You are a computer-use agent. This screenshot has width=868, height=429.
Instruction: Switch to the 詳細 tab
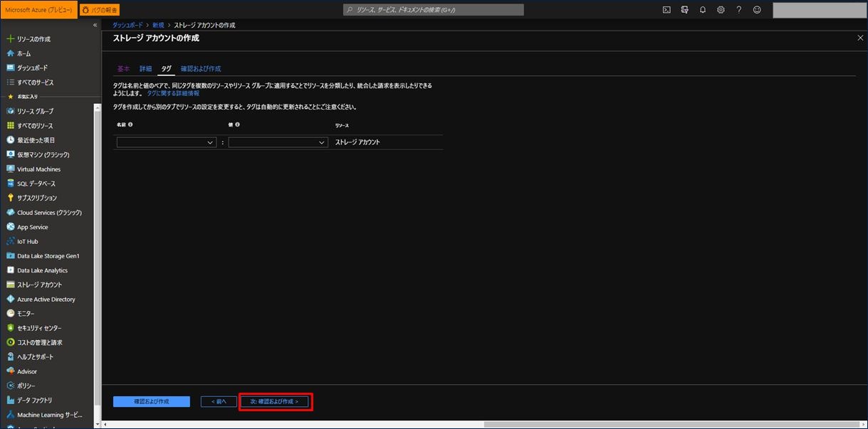(146, 69)
